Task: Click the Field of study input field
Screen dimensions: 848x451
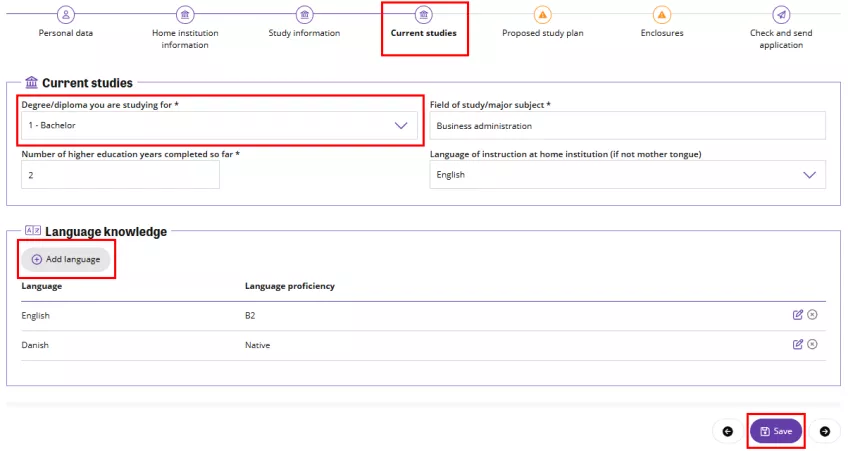Action: (627, 126)
